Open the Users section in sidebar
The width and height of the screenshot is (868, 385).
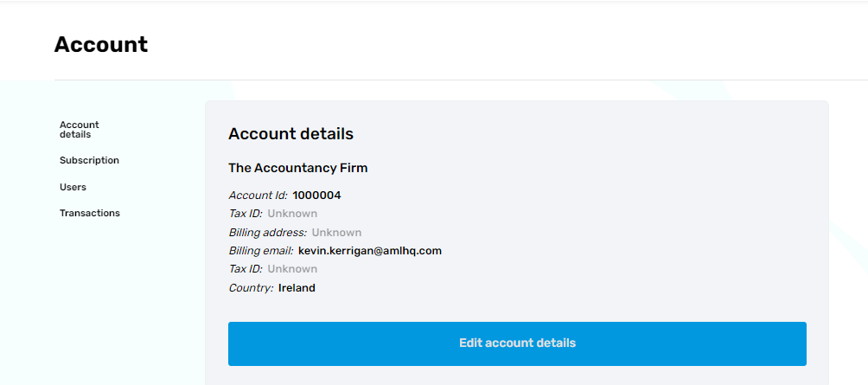(73, 187)
